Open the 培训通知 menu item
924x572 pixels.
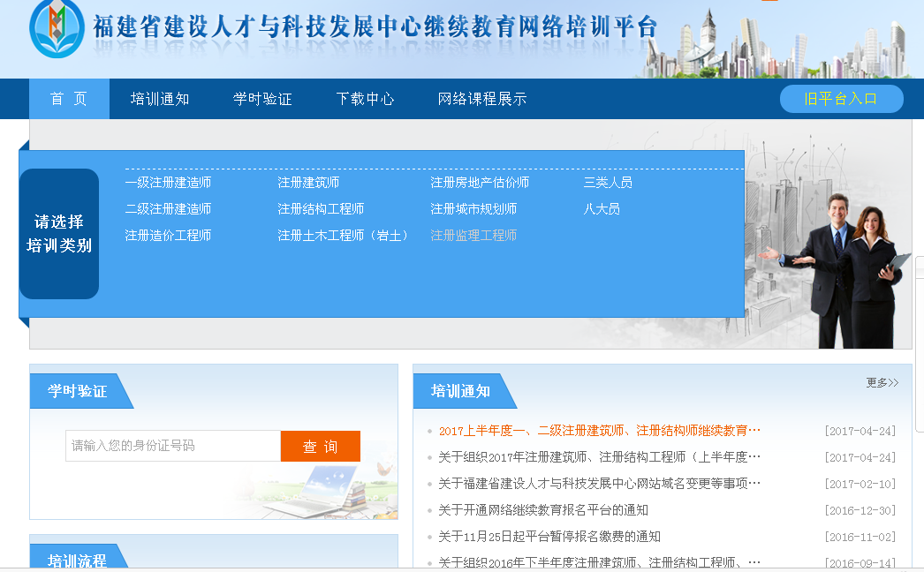point(160,99)
